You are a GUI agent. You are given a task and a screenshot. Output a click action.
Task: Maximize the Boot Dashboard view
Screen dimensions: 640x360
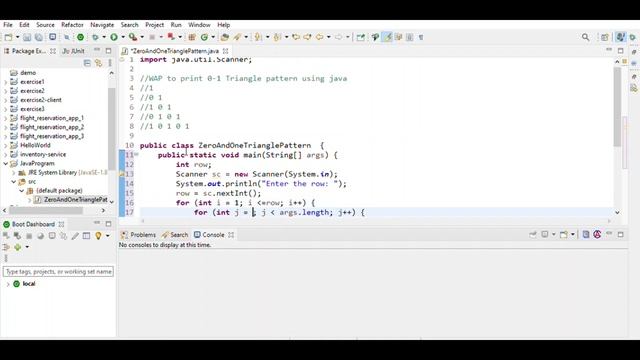pos(108,224)
